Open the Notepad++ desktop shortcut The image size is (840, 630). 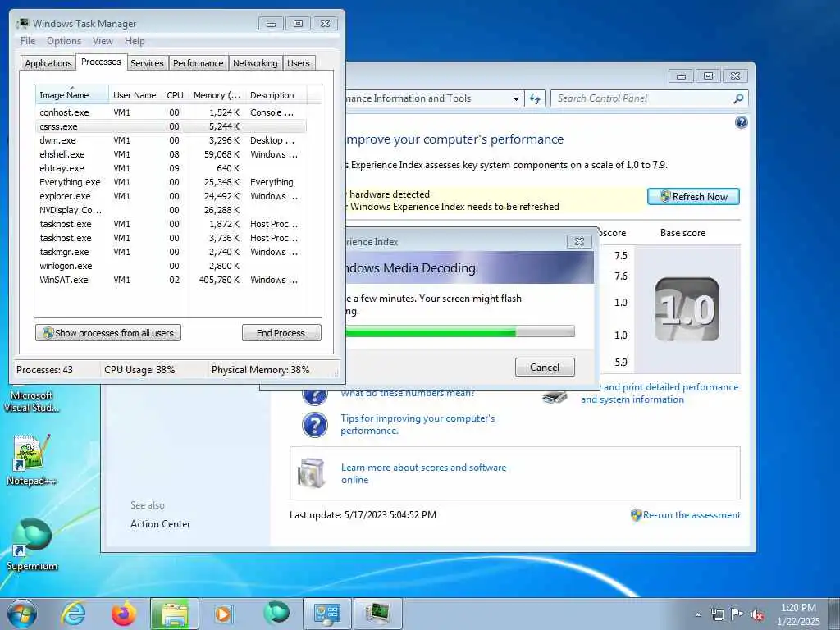(x=31, y=460)
